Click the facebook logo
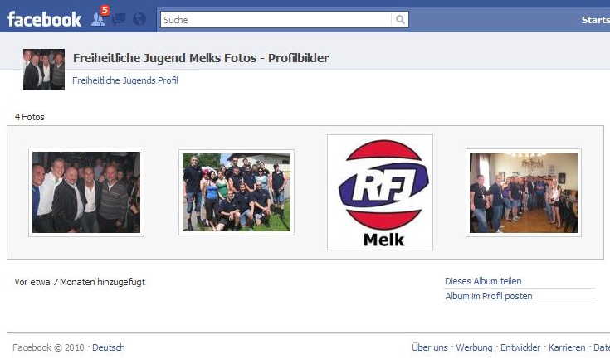Viewport: 610px width, 364px height. 44,19
